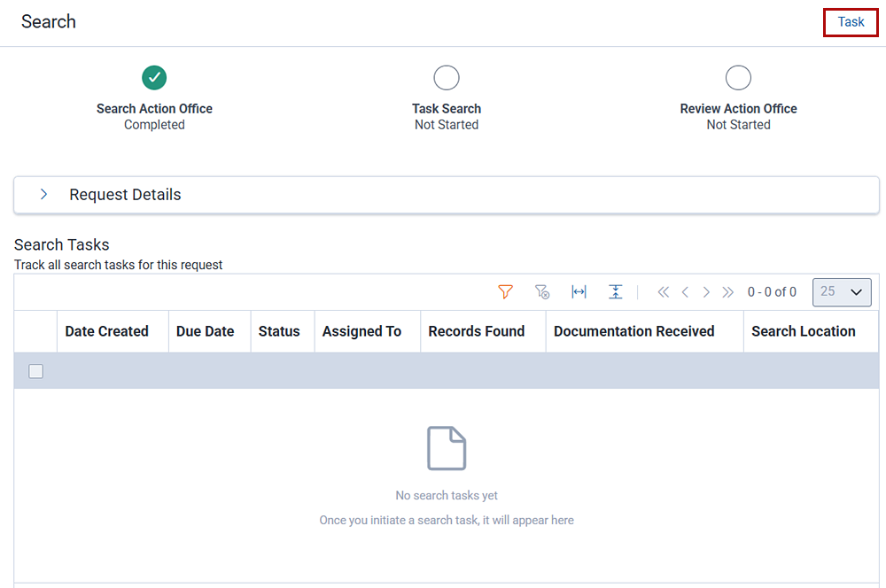The height and width of the screenshot is (588, 886).
Task: Clear filters with the funnel-x icon
Action: (542, 292)
